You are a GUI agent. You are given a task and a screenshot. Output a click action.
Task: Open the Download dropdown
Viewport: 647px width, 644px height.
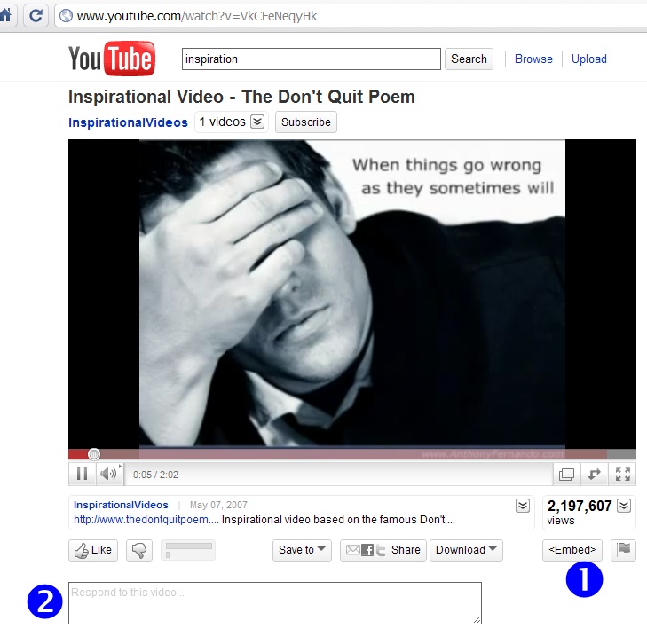pyautogui.click(x=466, y=550)
